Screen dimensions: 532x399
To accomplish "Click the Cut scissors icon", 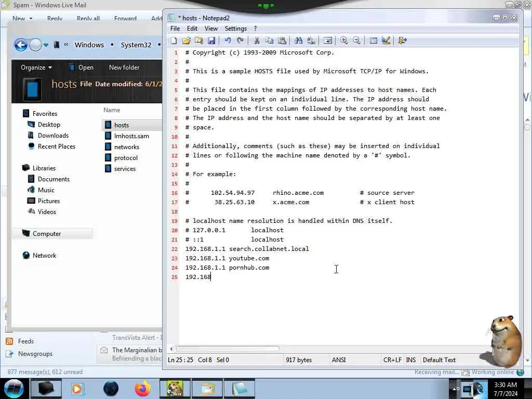I will tap(257, 41).
